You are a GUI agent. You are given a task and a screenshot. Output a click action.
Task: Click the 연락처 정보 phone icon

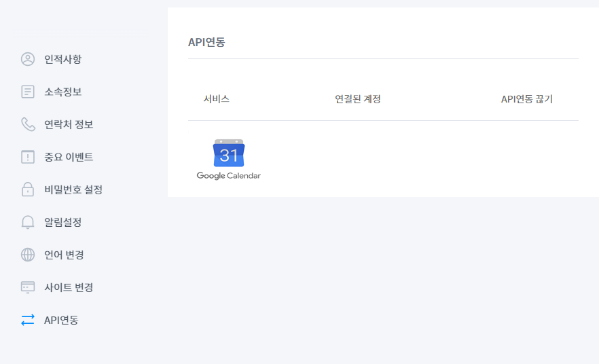tap(28, 124)
